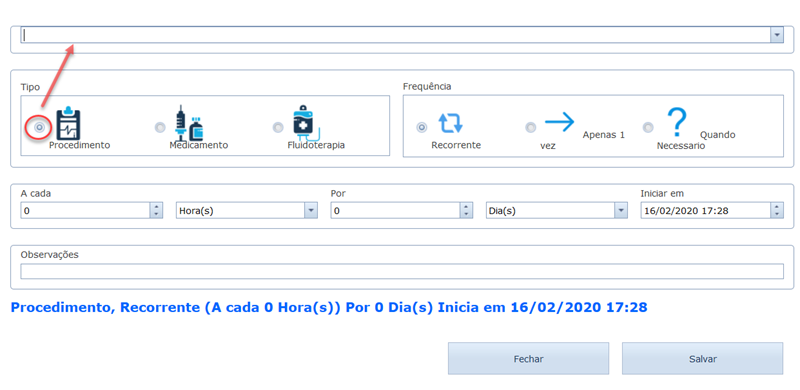Increment the Iniciar em date with up arrow
The width and height of the screenshot is (800, 390).
[x=777, y=207]
